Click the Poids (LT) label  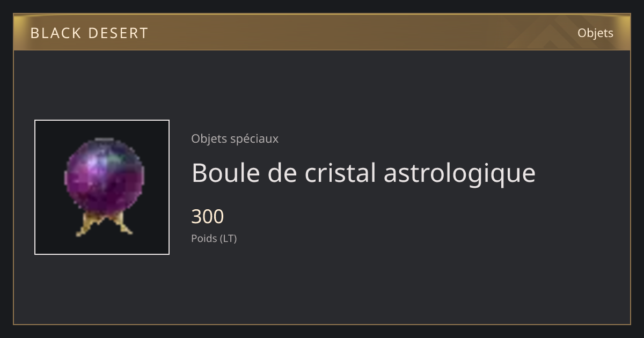[x=214, y=239]
